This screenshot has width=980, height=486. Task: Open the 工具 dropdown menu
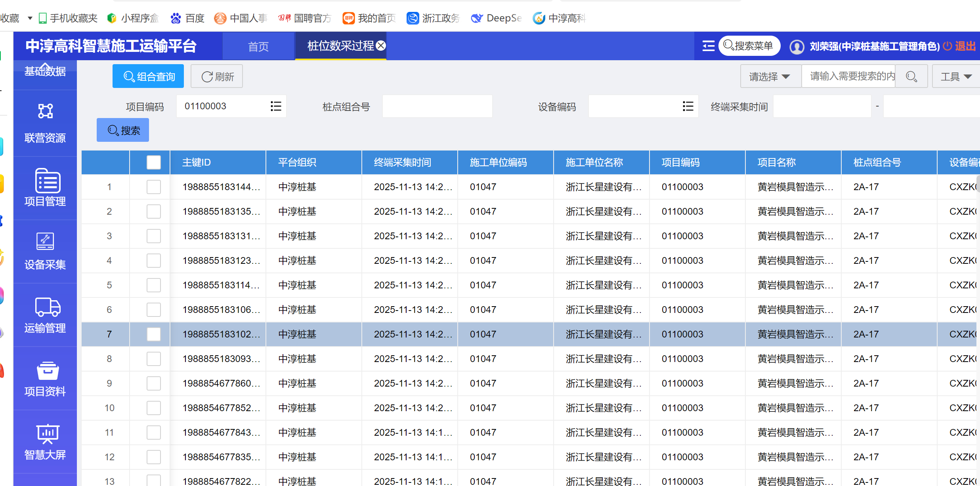click(x=956, y=76)
